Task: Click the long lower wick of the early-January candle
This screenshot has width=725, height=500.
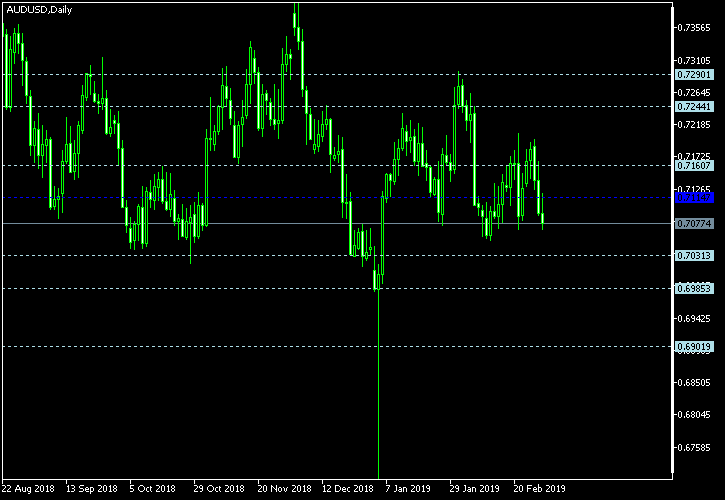Action: (x=379, y=384)
